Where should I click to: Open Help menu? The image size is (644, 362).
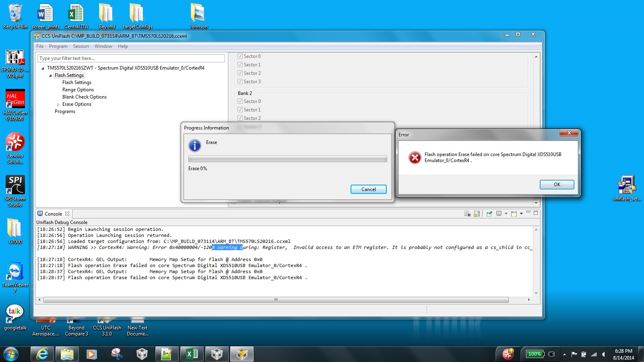pos(123,46)
